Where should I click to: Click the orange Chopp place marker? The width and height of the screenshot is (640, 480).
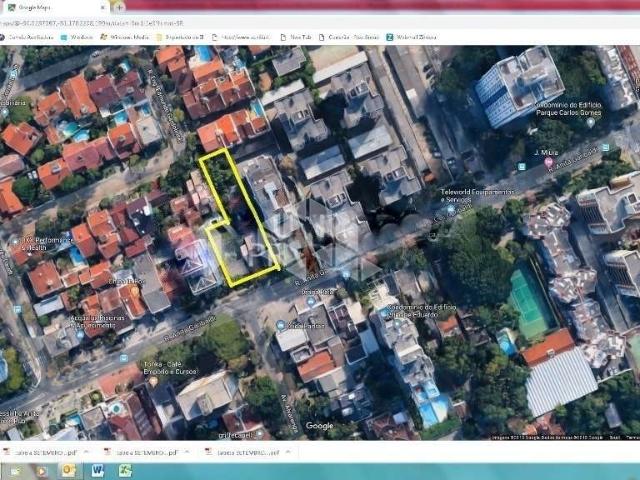135,291
